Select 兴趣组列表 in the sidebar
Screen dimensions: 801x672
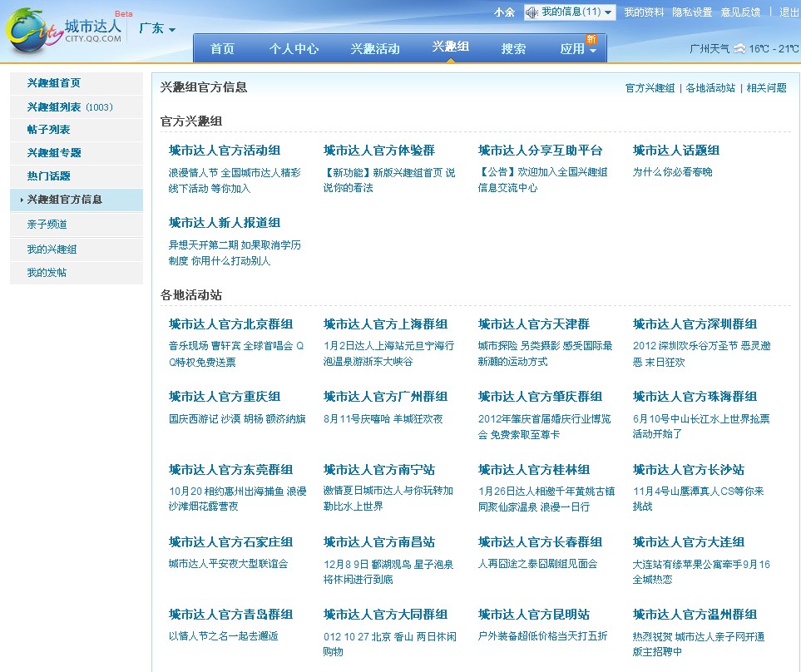click(x=54, y=107)
